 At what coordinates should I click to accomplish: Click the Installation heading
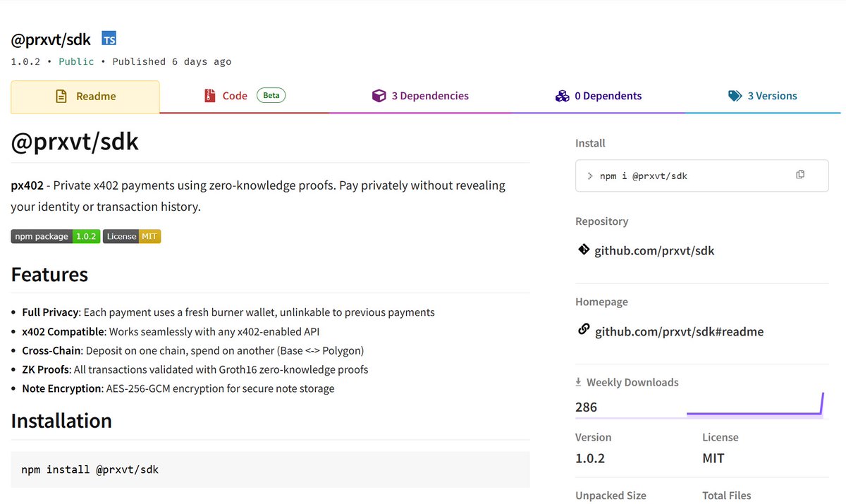[61, 421]
